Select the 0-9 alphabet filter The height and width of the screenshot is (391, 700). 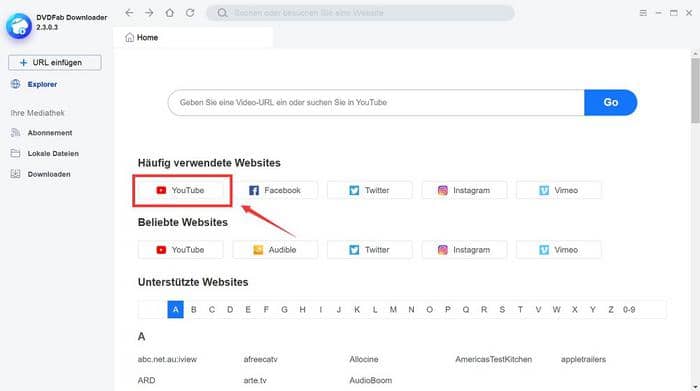point(629,309)
